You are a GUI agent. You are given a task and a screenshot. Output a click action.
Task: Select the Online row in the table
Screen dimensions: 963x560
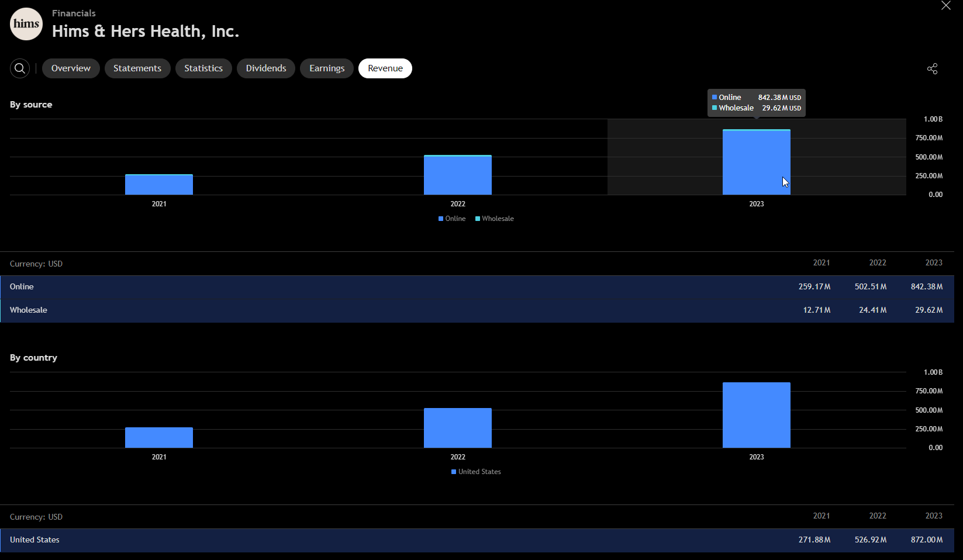(x=477, y=287)
